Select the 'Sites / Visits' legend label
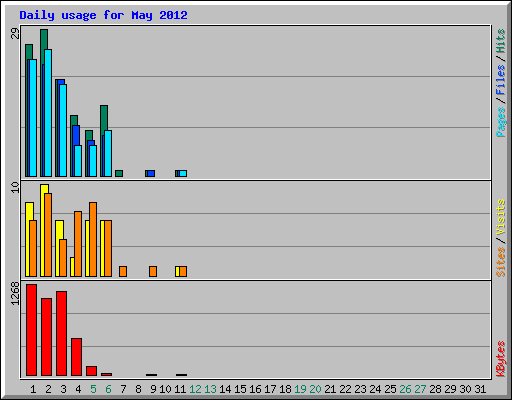 (x=501, y=238)
